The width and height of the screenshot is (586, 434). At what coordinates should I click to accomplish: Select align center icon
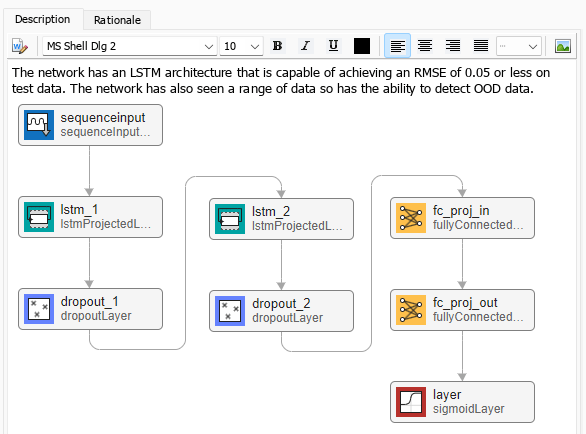coord(425,46)
